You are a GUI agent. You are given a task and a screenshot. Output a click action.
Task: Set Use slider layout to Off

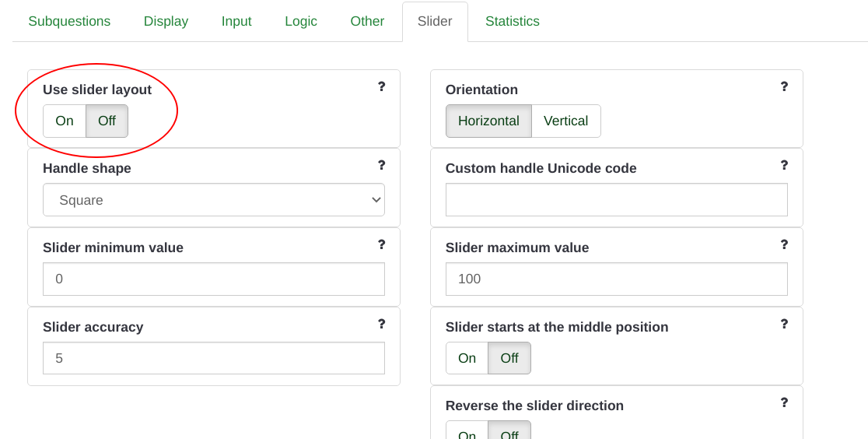coord(107,121)
